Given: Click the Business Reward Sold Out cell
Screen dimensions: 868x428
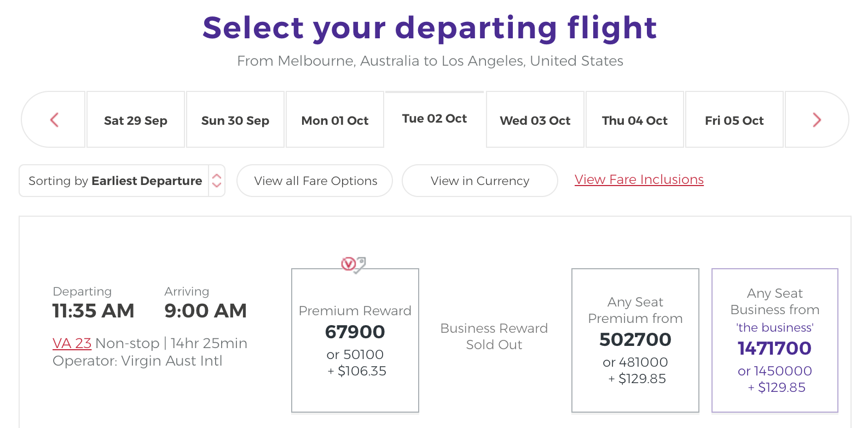Looking at the screenshot, I should tap(494, 336).
